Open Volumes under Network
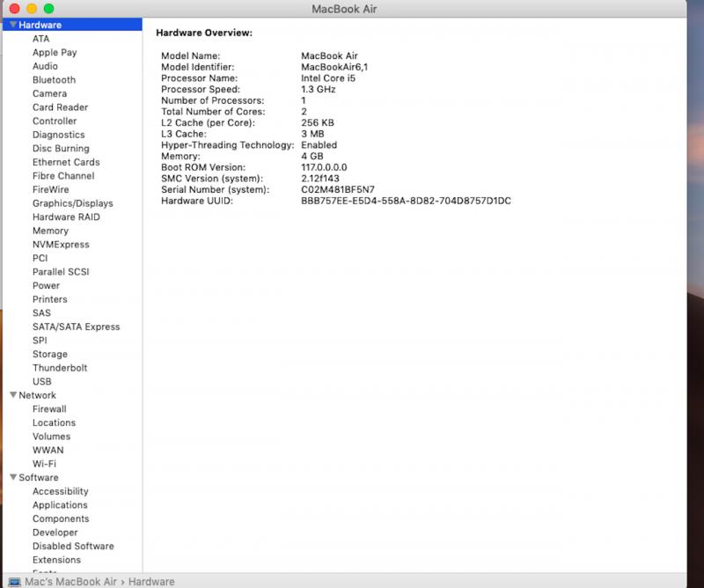 pos(51,437)
